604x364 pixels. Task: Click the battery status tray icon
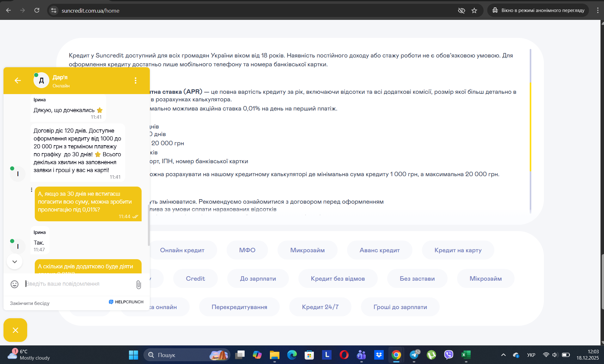(566, 355)
